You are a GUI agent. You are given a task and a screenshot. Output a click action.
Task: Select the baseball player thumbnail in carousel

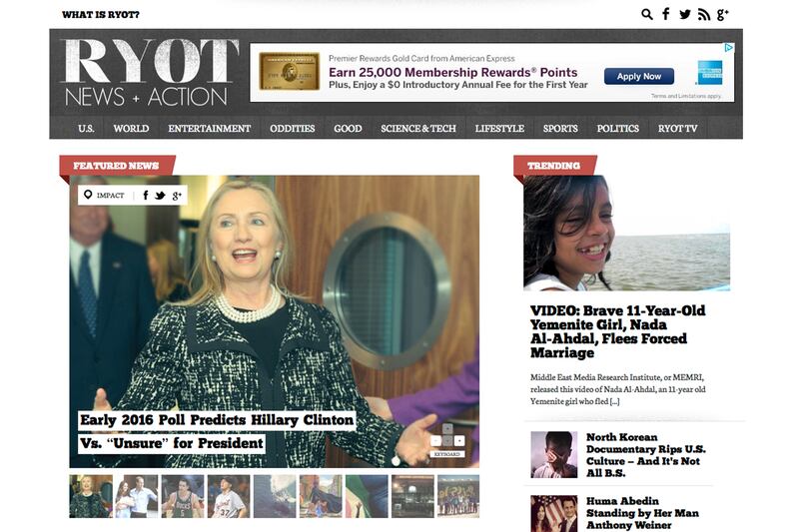pos(229,496)
